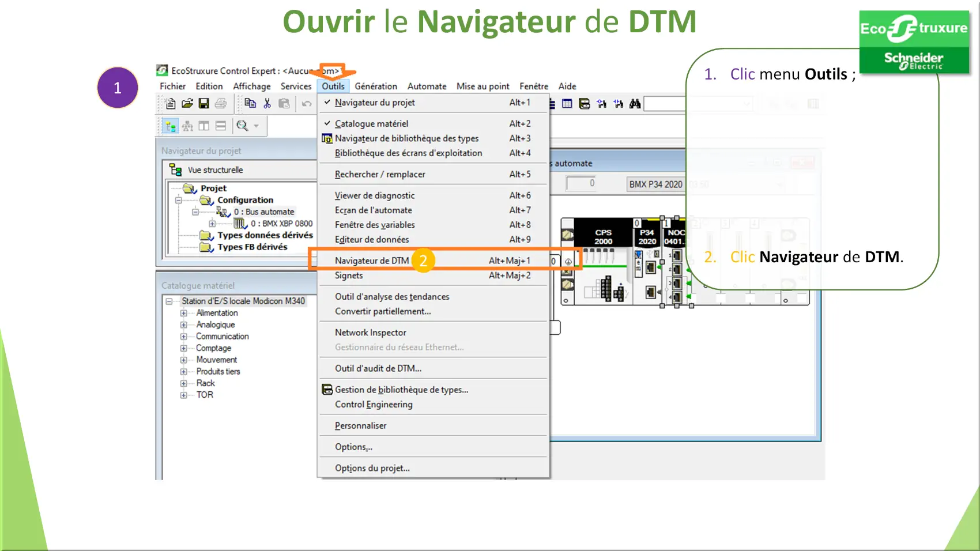Open the Fichier menu
This screenshot has height=551, width=980.
(x=173, y=86)
